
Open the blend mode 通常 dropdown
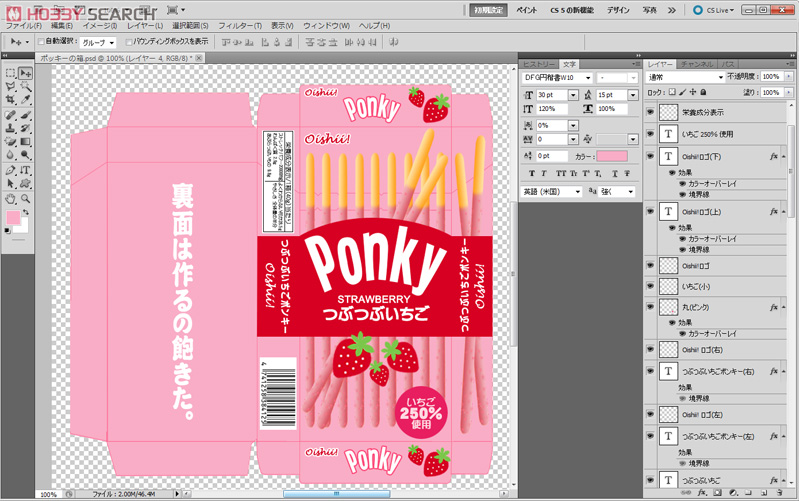click(x=685, y=77)
